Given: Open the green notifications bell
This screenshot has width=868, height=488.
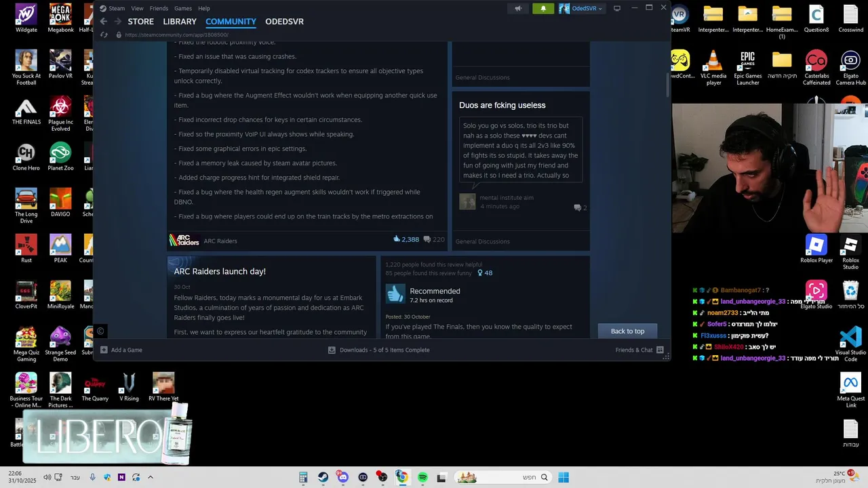Looking at the screenshot, I should 543,8.
